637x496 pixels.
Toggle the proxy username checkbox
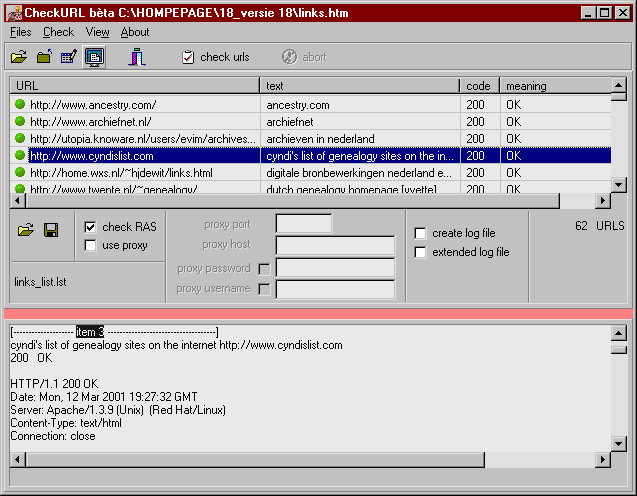coord(264,289)
